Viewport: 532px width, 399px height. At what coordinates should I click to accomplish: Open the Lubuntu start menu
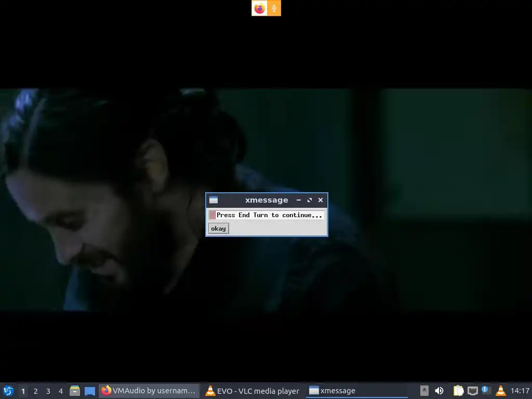(8, 391)
